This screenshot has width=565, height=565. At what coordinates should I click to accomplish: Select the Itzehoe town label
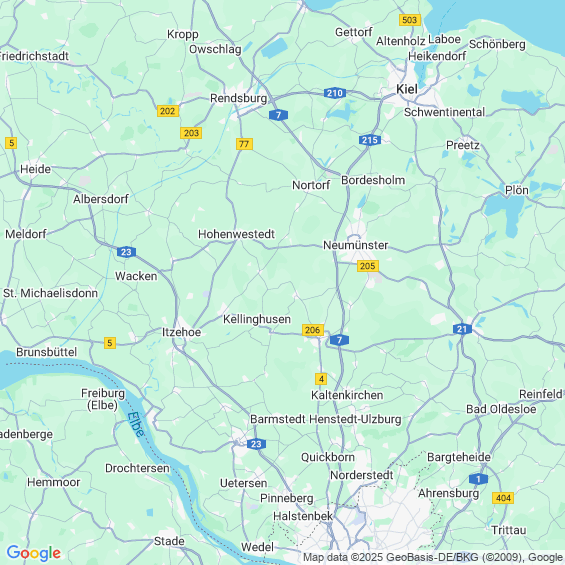coord(181,332)
